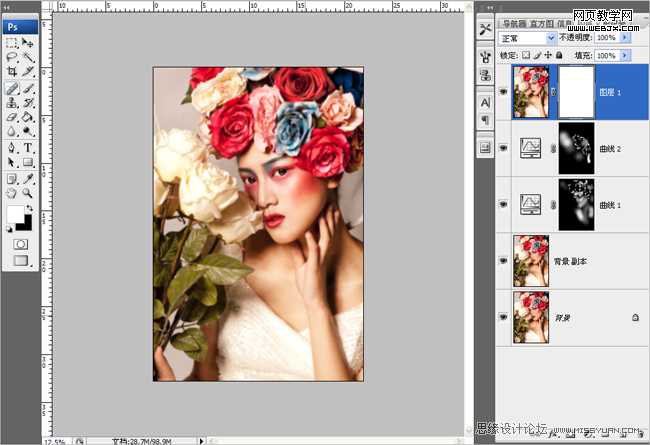Hide the 背景 副本 layer
The height and width of the screenshot is (445, 650).
503,259
